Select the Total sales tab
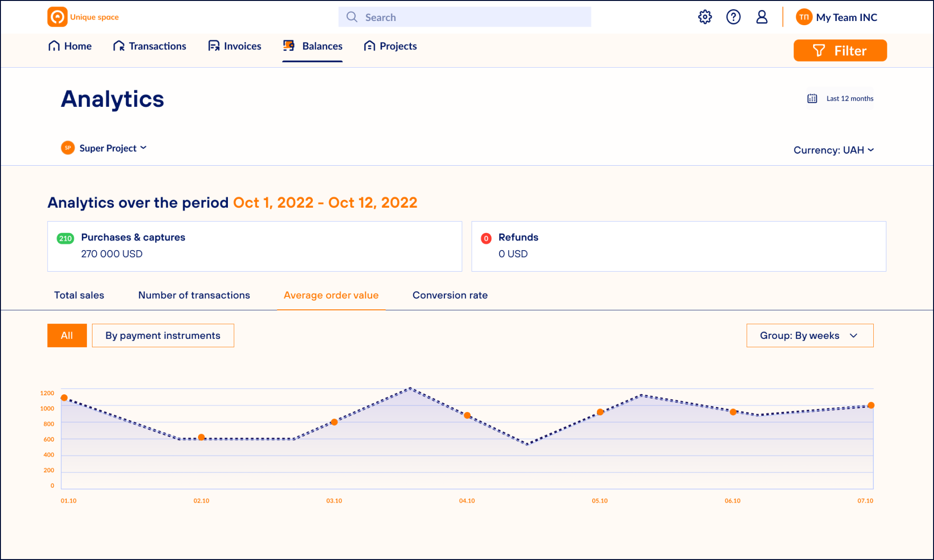 (79, 294)
